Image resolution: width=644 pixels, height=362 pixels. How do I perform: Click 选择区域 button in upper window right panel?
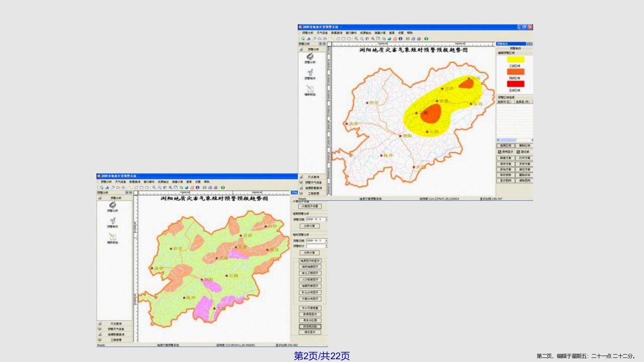click(506, 145)
